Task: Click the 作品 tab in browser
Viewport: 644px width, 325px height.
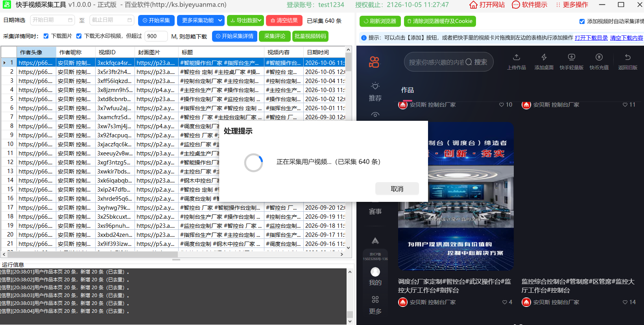Action: (407, 90)
